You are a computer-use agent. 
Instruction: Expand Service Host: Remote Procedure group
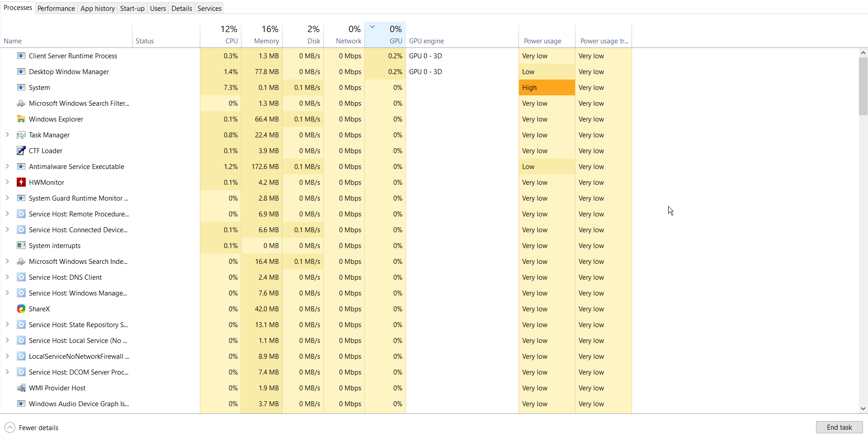coord(7,214)
